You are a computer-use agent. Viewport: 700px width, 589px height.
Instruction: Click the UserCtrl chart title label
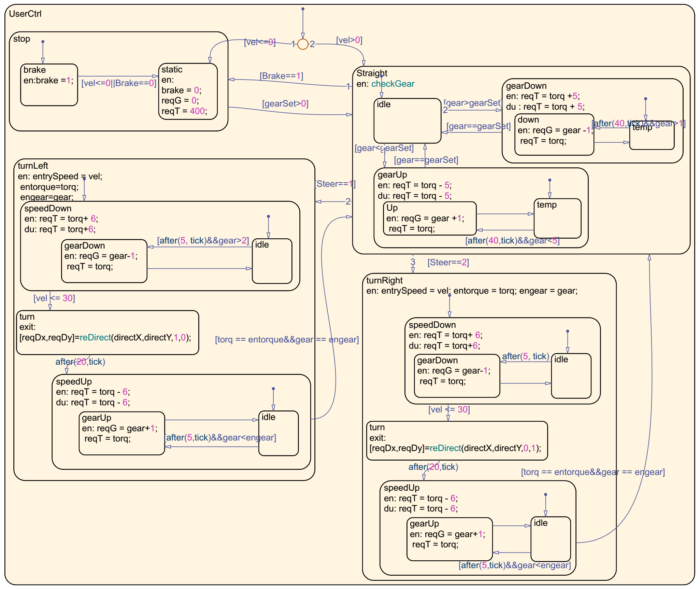[x=25, y=14]
